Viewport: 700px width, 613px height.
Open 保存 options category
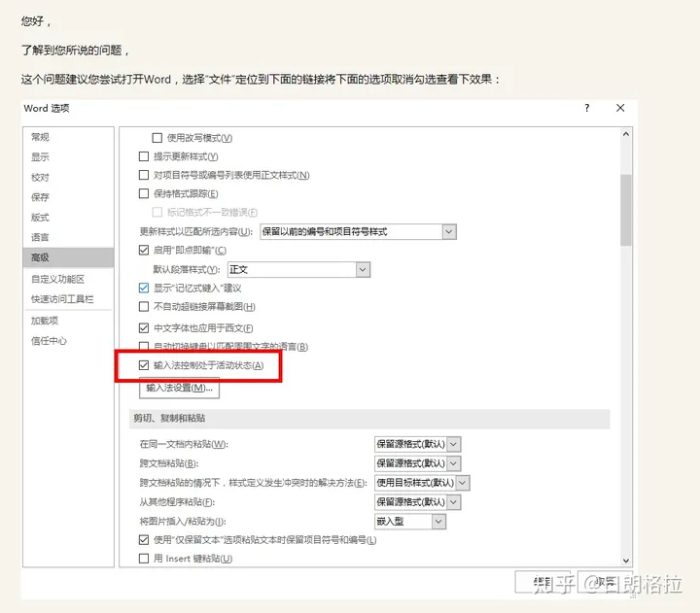point(69,197)
